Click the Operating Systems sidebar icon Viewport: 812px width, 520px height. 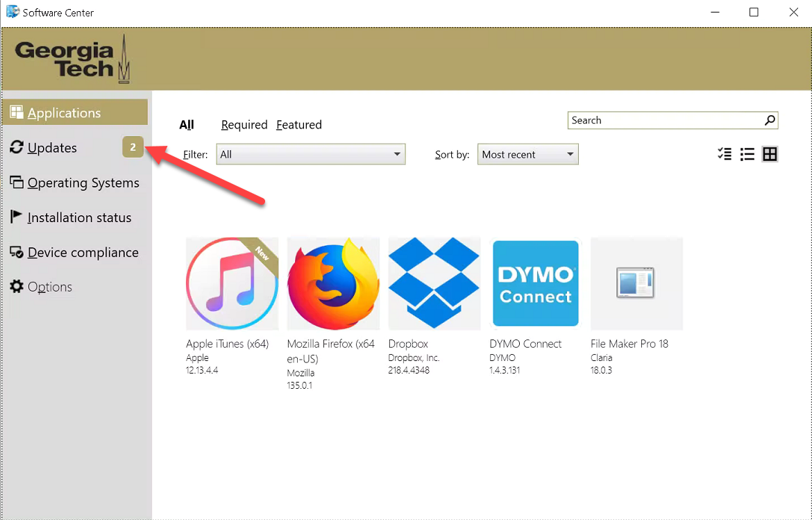pos(17,182)
